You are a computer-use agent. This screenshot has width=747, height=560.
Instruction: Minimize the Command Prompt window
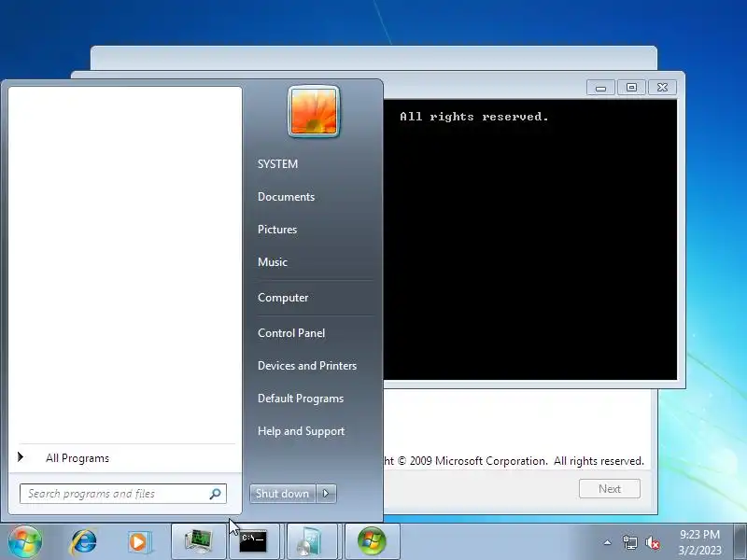[x=600, y=88]
